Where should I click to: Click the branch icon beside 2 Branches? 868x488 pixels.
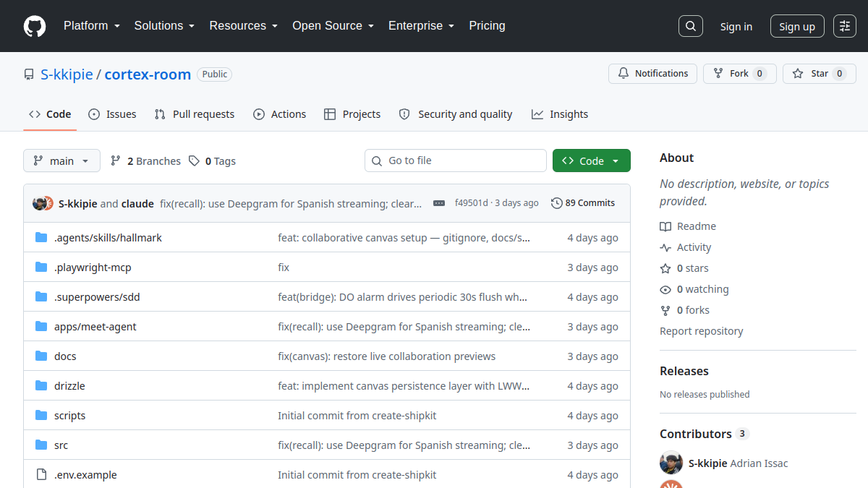116,161
